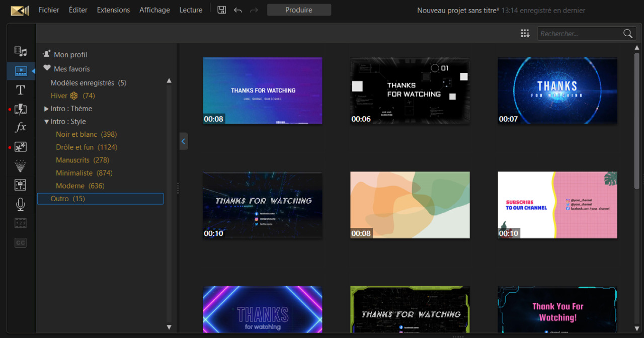Viewport: 644px width, 338px height.
Task: Open the library sort options
Action: (525, 33)
